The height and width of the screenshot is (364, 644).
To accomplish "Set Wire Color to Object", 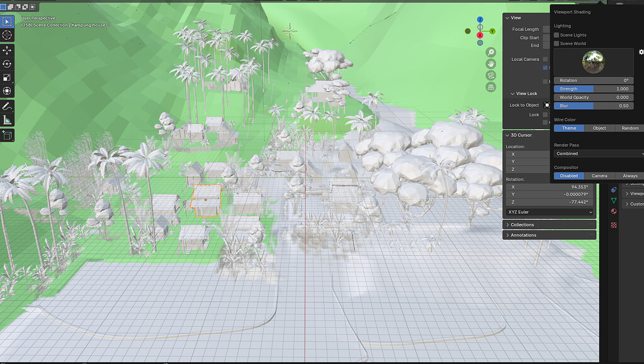I will pos(599,128).
